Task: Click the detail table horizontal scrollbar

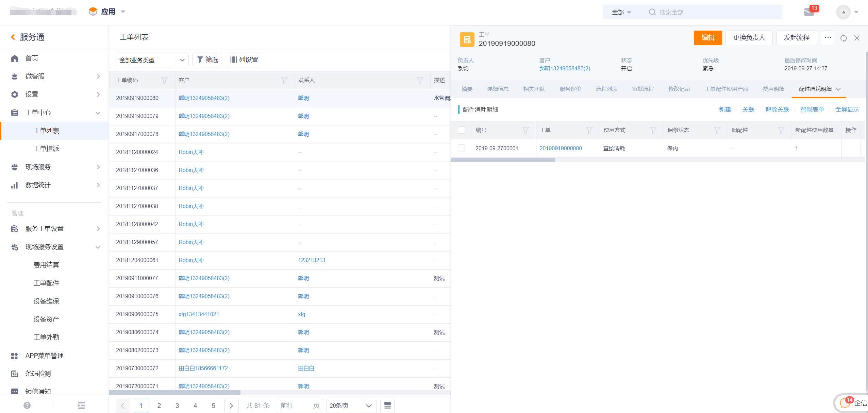Action: (503, 160)
